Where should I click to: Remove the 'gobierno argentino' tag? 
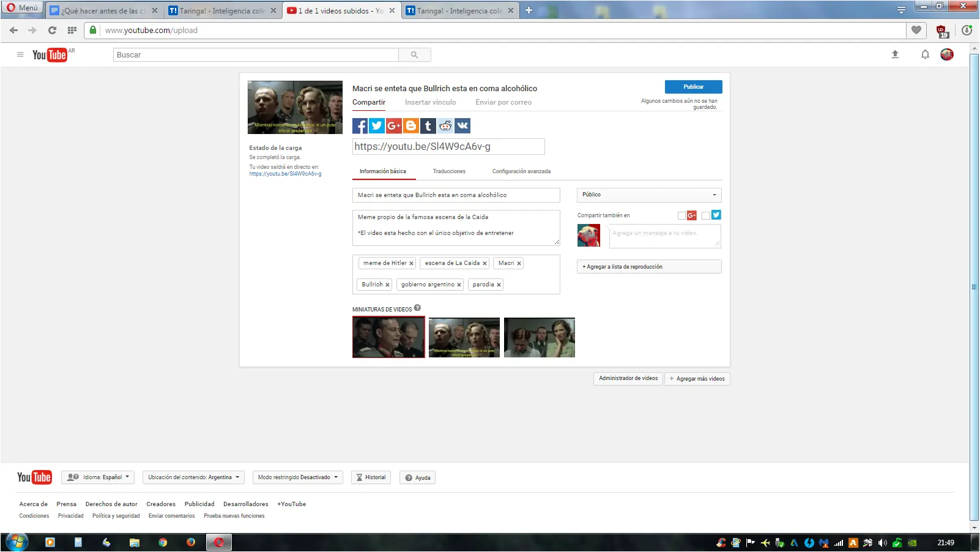tap(459, 285)
